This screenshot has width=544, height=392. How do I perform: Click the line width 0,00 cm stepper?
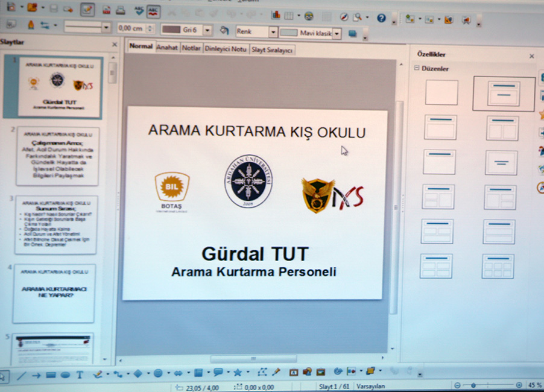coord(151,28)
